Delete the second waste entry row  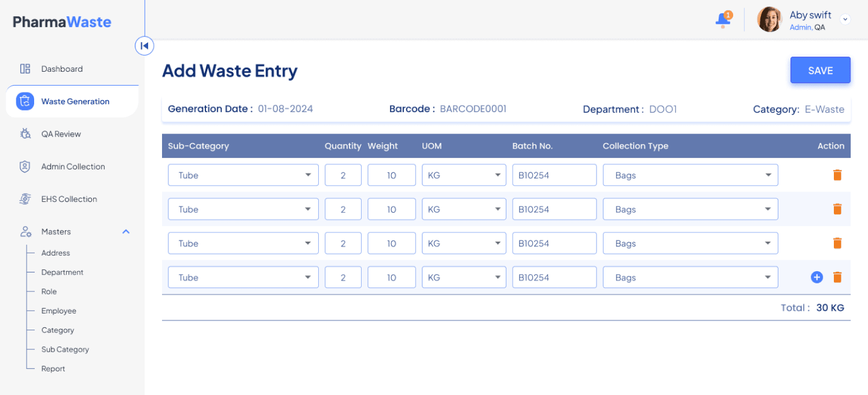tap(837, 209)
